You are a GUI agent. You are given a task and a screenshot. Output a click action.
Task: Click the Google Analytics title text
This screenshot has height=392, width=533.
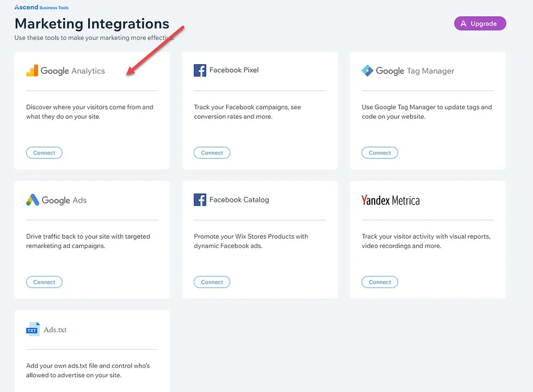(x=73, y=71)
